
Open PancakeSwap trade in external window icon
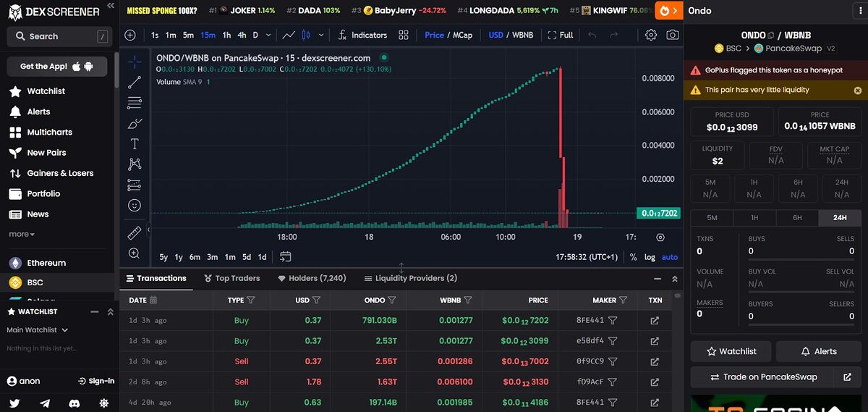click(x=847, y=377)
